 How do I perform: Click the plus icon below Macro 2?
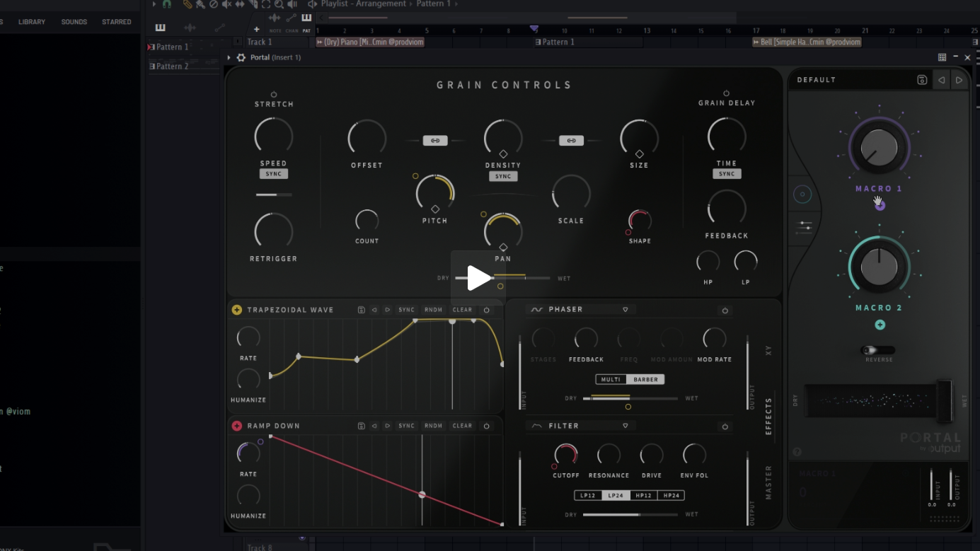(880, 325)
